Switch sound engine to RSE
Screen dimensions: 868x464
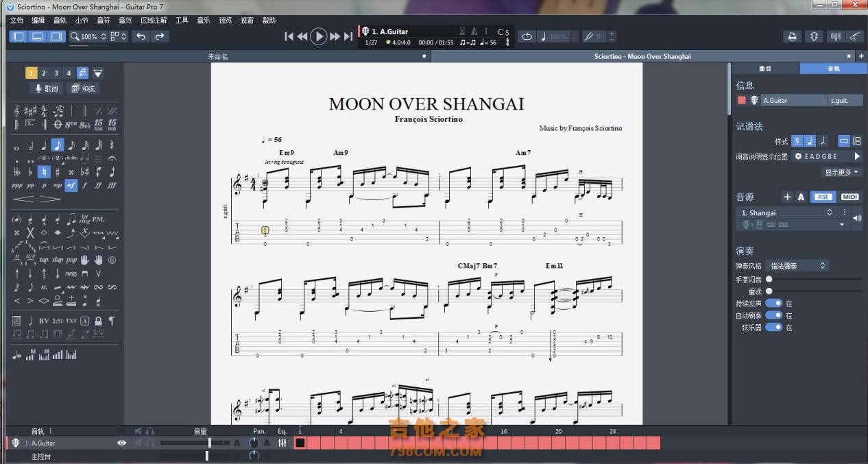click(x=823, y=197)
